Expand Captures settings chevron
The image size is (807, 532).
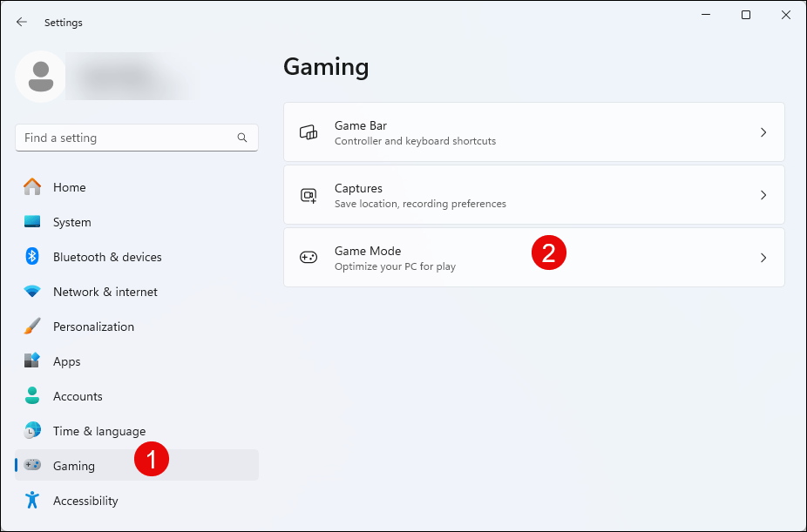tap(763, 195)
